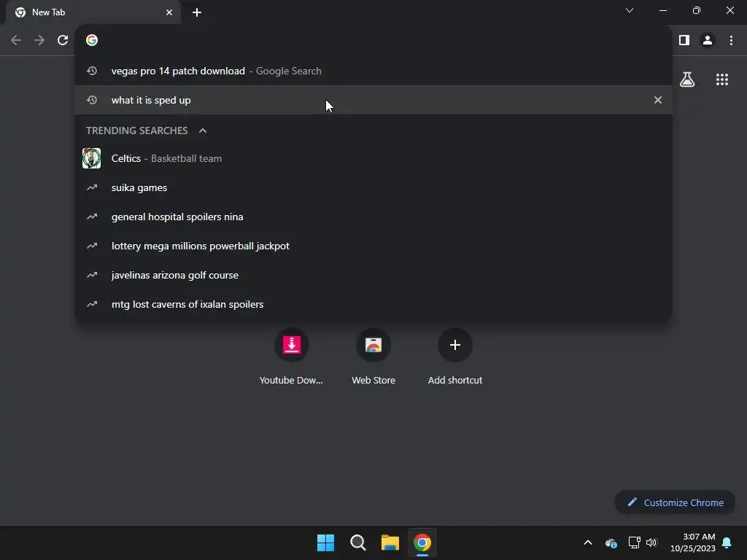Screen dimensions: 747x560
Task: Select 'vegas pro 14 patch download' suggestion
Action: coord(373,71)
